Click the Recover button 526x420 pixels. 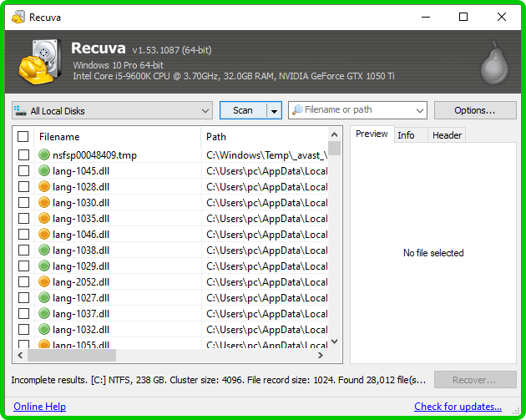tap(475, 380)
